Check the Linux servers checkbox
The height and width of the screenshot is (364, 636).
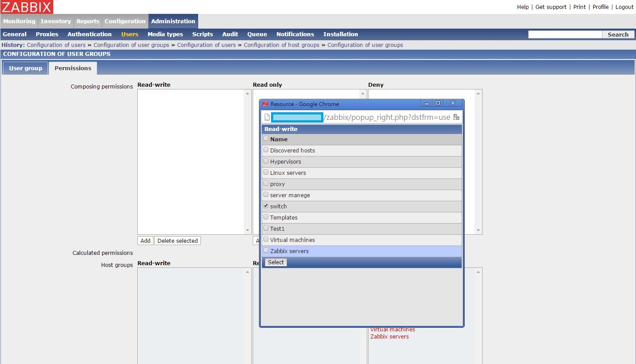[x=266, y=172]
